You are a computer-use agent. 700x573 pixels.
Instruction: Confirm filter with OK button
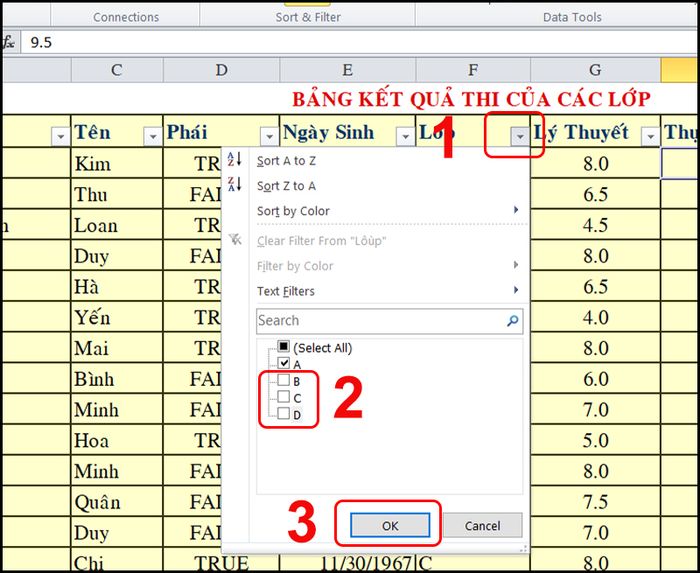click(390, 525)
